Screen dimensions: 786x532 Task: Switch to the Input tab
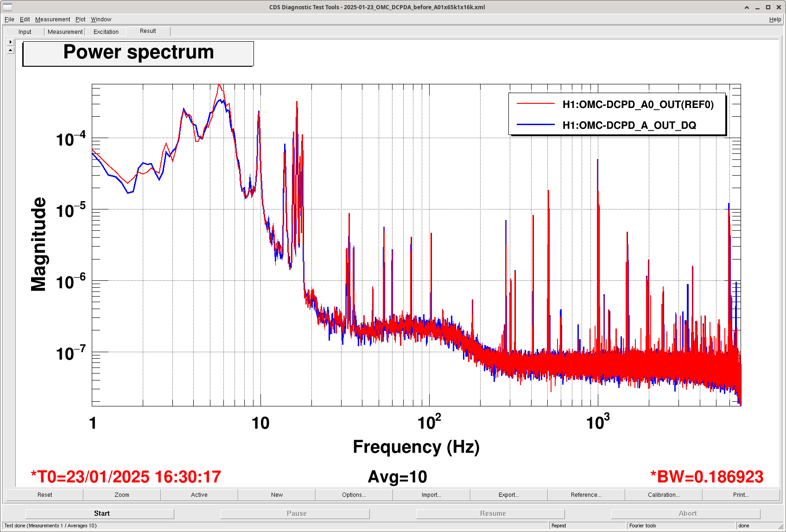25,32
